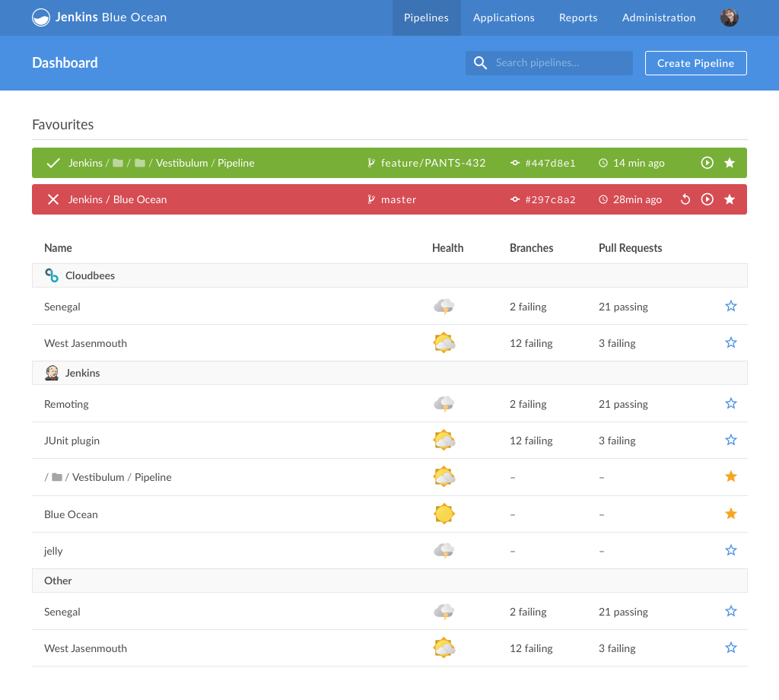Click the sunny health icon for Blue Ocean
Image resolution: width=779 pixels, height=700 pixels.
(x=444, y=514)
